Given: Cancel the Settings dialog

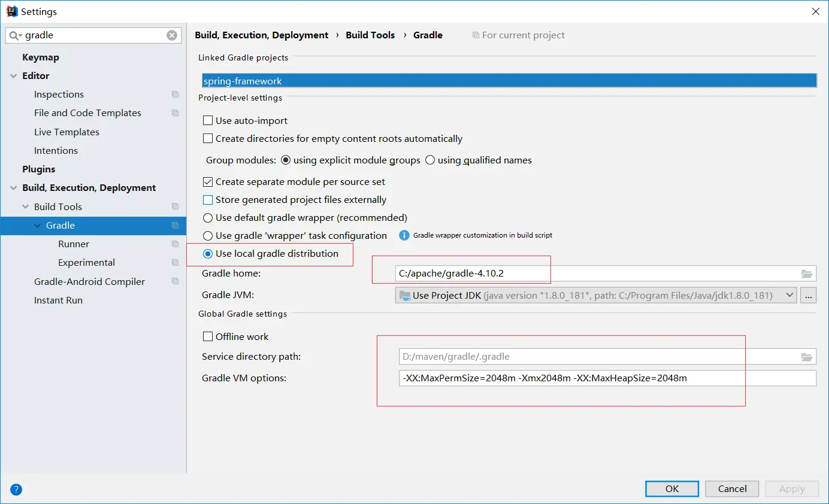Looking at the screenshot, I should (x=733, y=489).
